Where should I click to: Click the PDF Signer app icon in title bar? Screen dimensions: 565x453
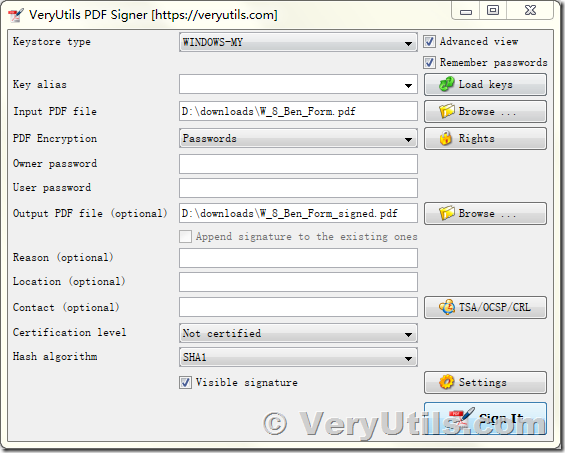click(15, 14)
